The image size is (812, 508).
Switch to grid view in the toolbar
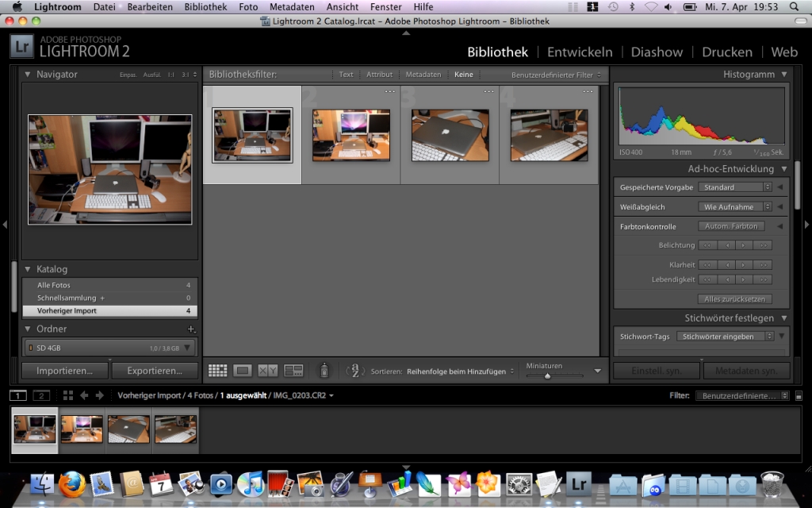pos(217,370)
